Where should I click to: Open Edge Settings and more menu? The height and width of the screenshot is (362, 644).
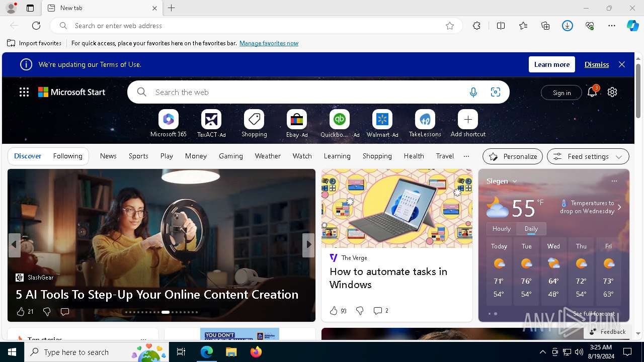(612, 26)
